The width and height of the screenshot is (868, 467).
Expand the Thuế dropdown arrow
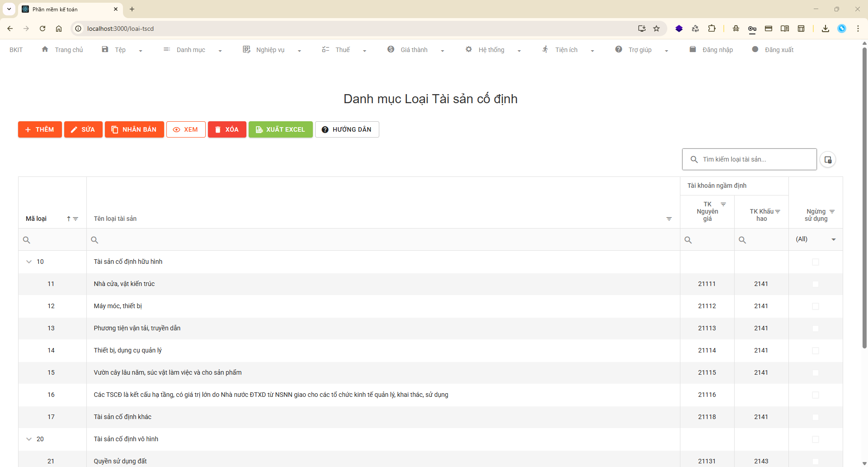(x=364, y=51)
